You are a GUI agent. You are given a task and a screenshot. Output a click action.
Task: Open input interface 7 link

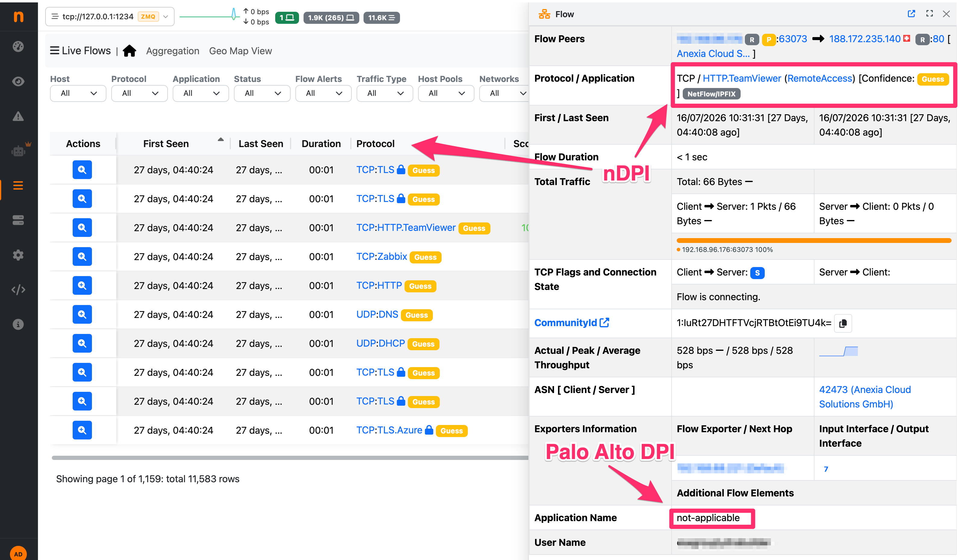826,469
